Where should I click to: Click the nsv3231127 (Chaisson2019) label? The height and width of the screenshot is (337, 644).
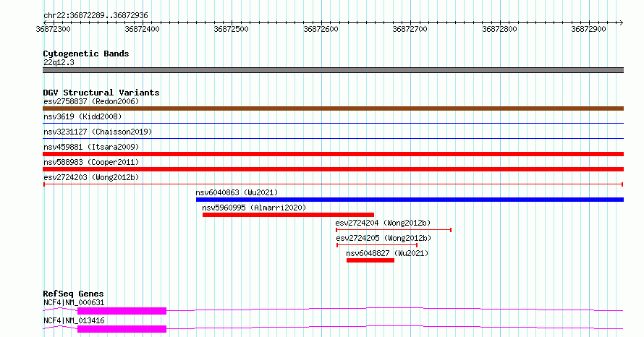[x=98, y=132]
